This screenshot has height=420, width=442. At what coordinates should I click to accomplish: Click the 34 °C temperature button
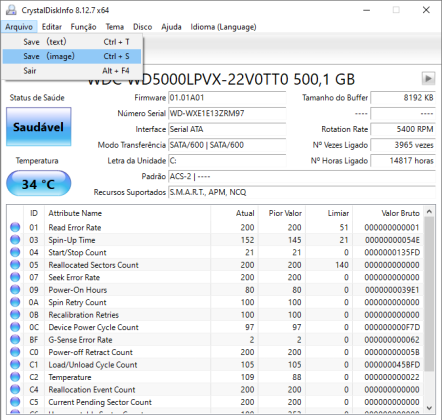coord(39,184)
